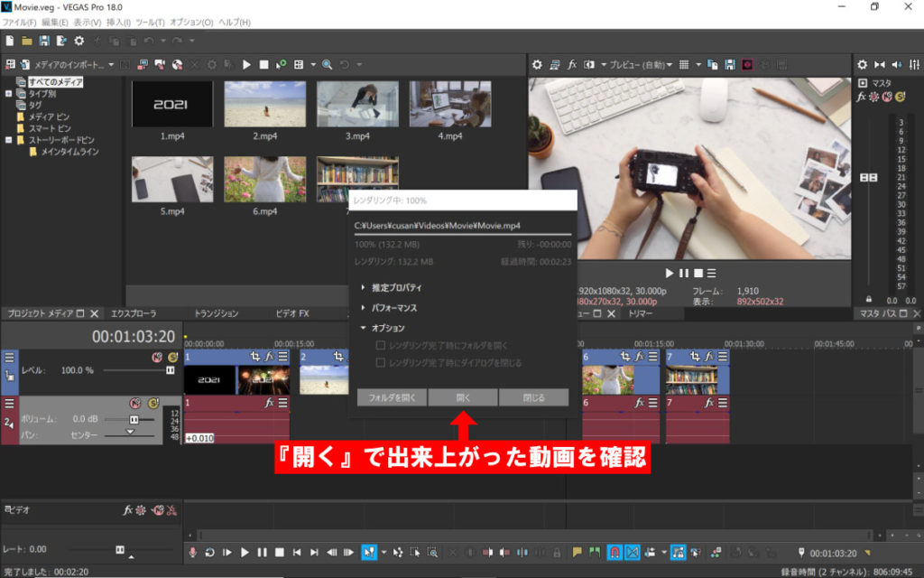Open video preview FX (fx) icon
Screen dimensions: 924x578
tap(572, 65)
